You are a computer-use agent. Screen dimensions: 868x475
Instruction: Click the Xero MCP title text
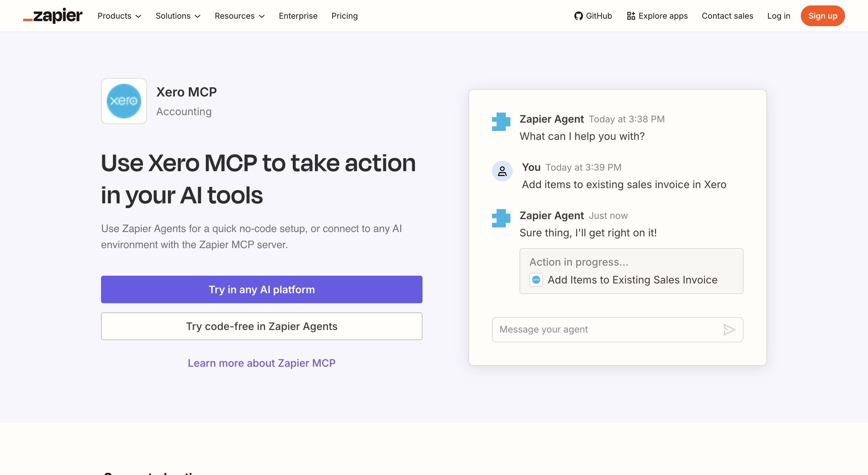tap(186, 92)
